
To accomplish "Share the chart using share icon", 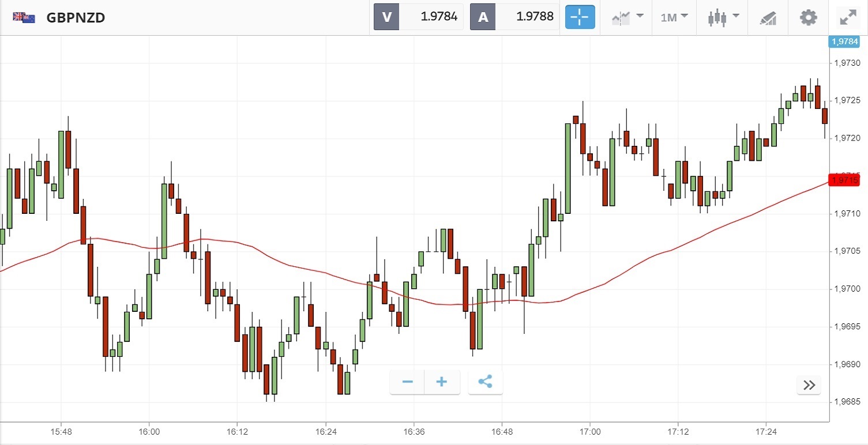I will (486, 382).
